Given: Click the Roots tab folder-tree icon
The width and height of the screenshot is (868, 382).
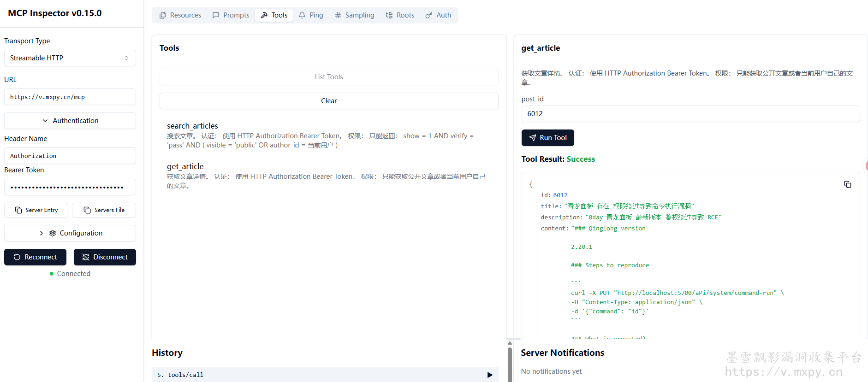Looking at the screenshot, I should [389, 15].
